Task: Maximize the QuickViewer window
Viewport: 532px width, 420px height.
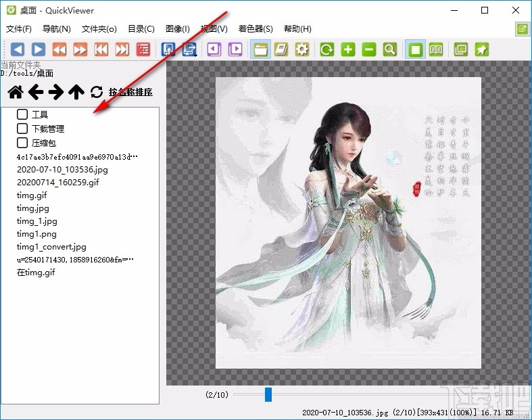Action: (485, 10)
